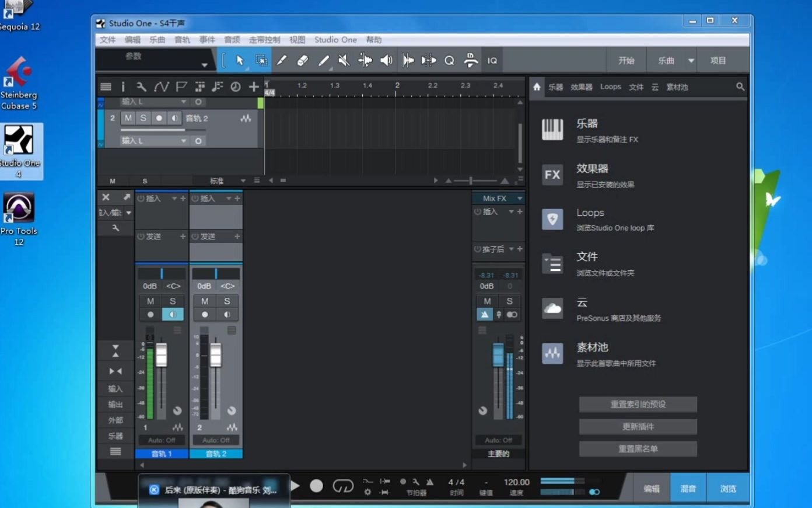Expand the 乐曲 dropdown arrow at top right
812x508 pixels.
coord(691,61)
